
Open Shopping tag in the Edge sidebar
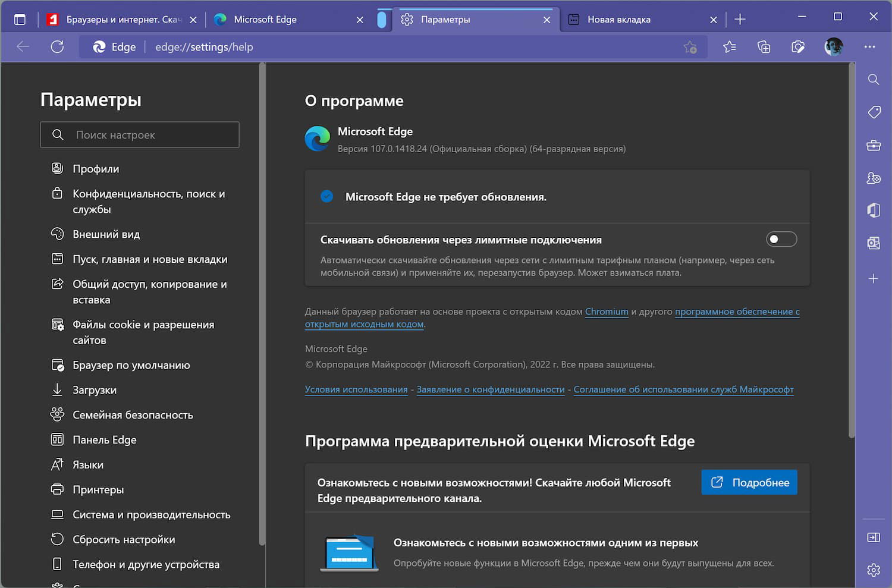(x=874, y=112)
